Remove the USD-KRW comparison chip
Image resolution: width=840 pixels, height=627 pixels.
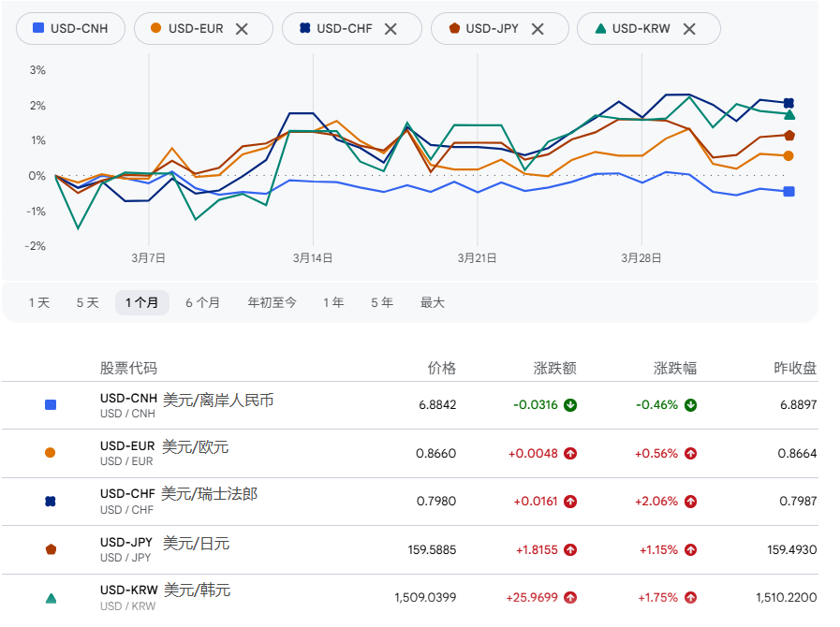pos(689,29)
